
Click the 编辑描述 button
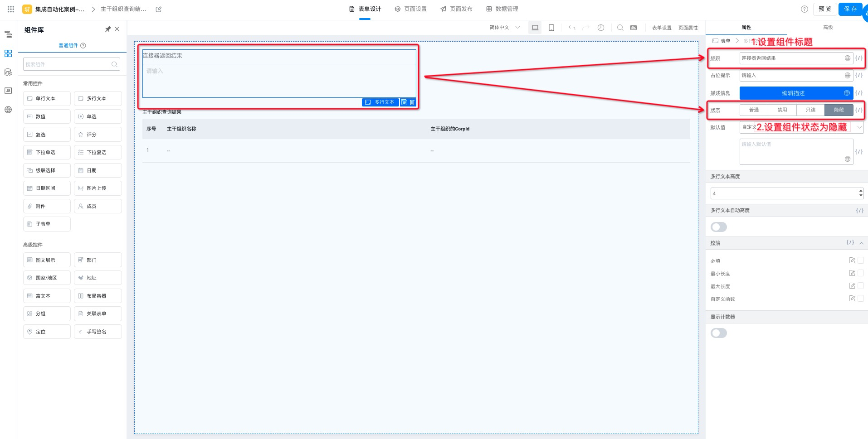[793, 93]
